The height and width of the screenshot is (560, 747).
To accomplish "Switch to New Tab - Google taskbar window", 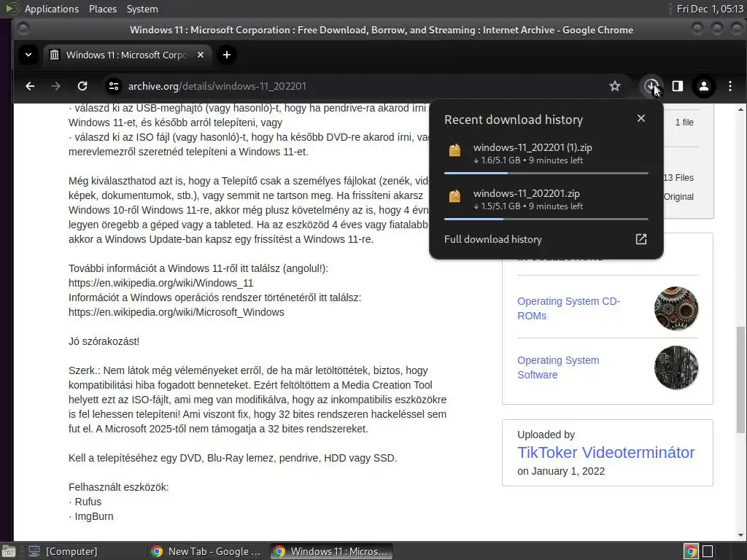I will point(206,551).
